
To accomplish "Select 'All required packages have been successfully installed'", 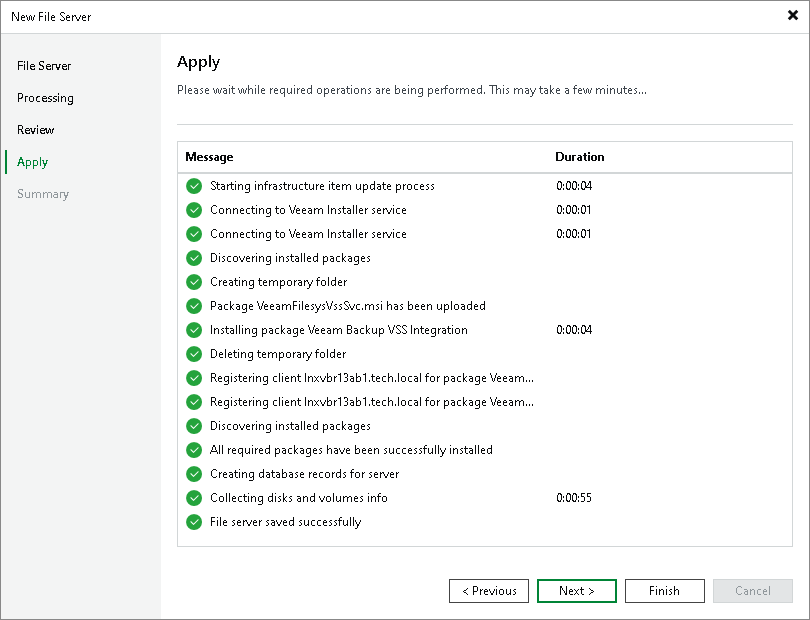I will click(485, 450).
